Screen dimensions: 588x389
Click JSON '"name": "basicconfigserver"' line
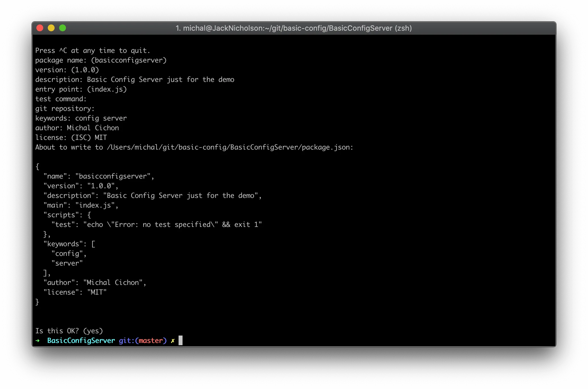pos(99,176)
